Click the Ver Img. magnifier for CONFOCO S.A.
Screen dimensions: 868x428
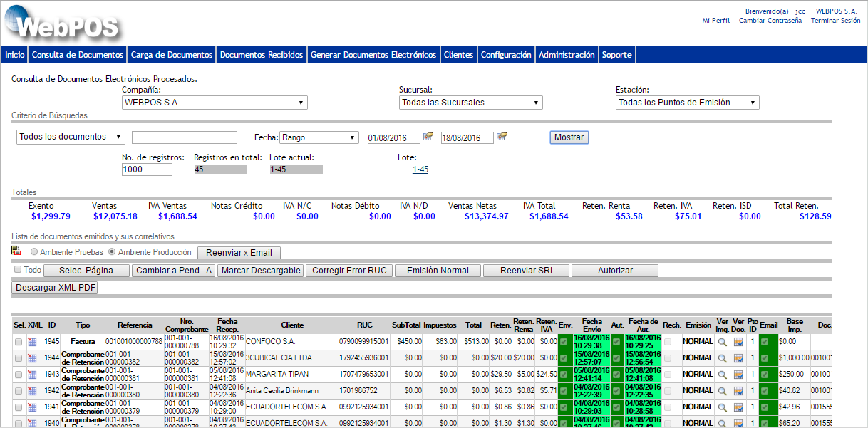point(722,341)
